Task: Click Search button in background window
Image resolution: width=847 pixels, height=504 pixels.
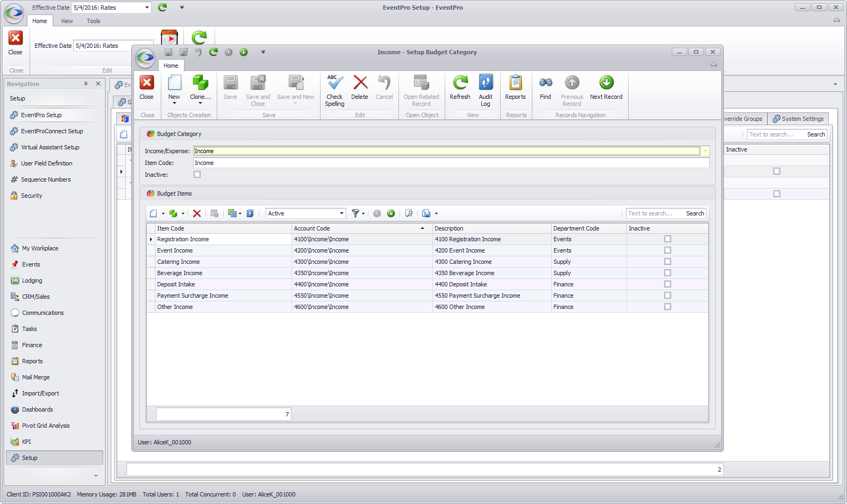Action: point(816,134)
